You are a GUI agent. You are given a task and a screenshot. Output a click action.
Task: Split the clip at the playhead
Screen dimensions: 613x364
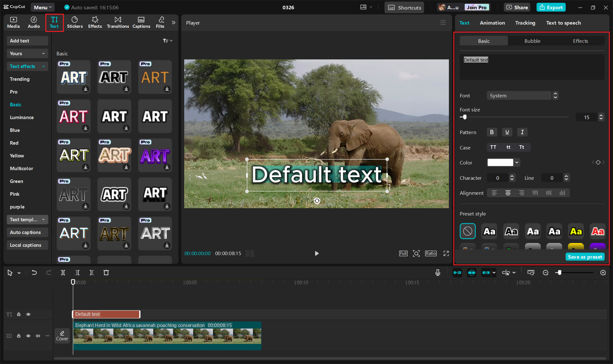tap(63, 272)
